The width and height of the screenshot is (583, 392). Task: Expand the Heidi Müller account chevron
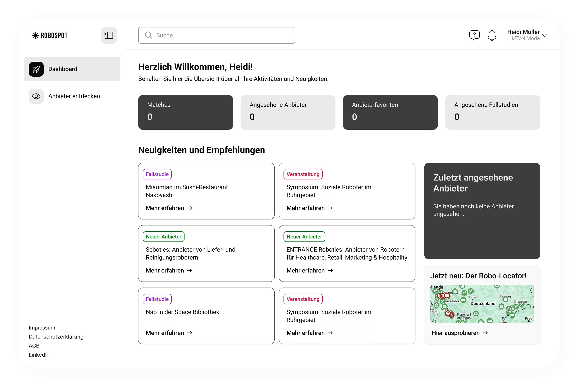pos(545,35)
